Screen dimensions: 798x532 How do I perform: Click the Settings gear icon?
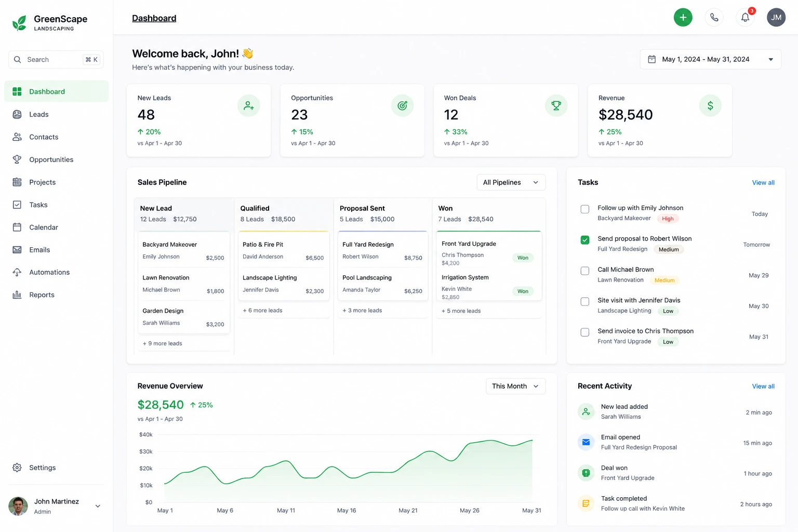[x=17, y=468]
